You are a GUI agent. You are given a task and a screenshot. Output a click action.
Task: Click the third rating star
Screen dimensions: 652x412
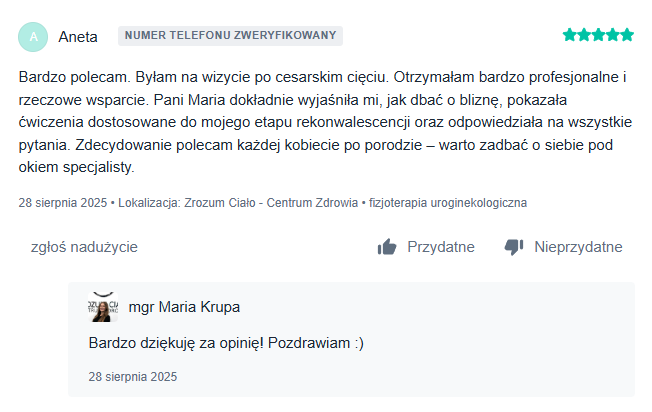click(598, 35)
